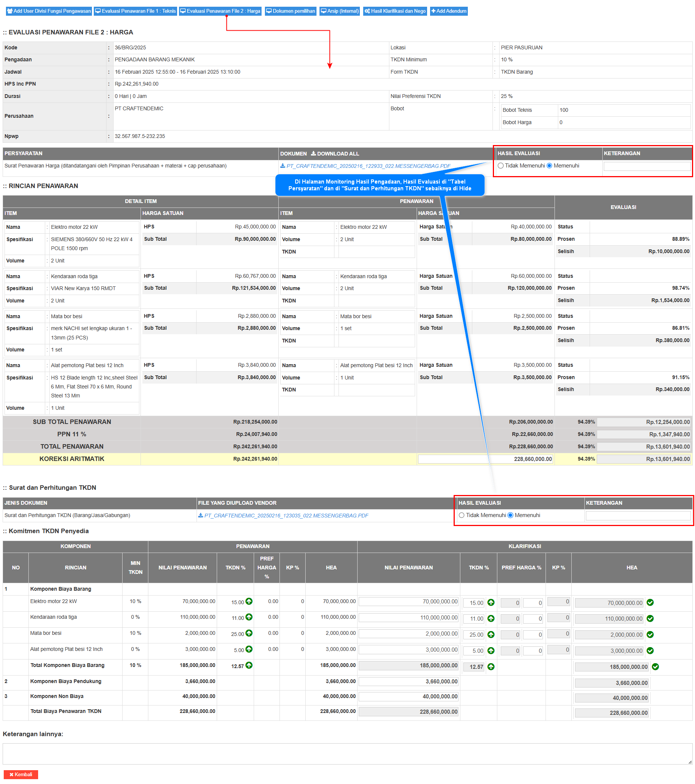Download the Surat Perhitungan TKDN PDF file
Image resolution: width=695 pixels, height=784 pixels.
tap(285, 516)
